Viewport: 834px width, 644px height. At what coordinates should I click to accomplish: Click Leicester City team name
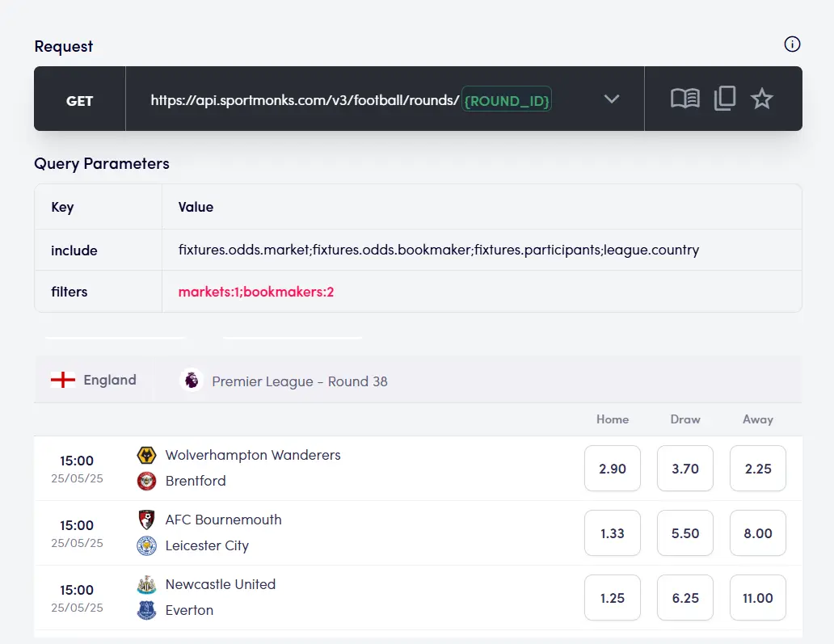[207, 545]
